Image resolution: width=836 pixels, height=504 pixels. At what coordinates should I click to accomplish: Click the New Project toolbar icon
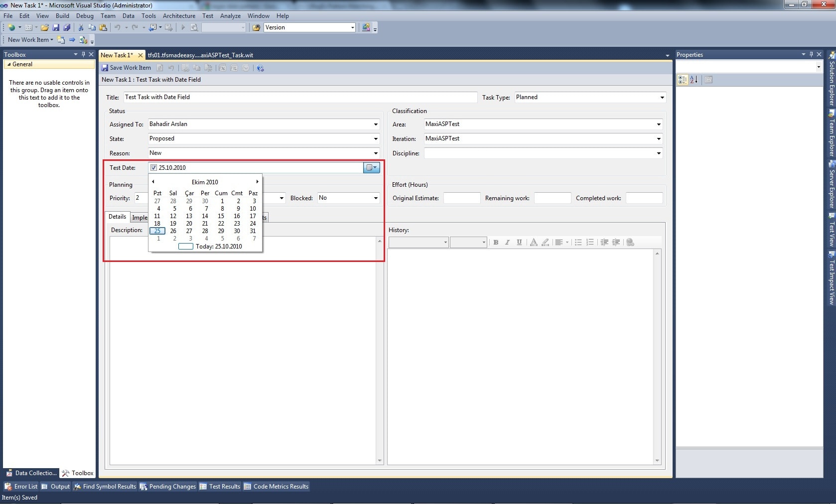(x=11, y=27)
